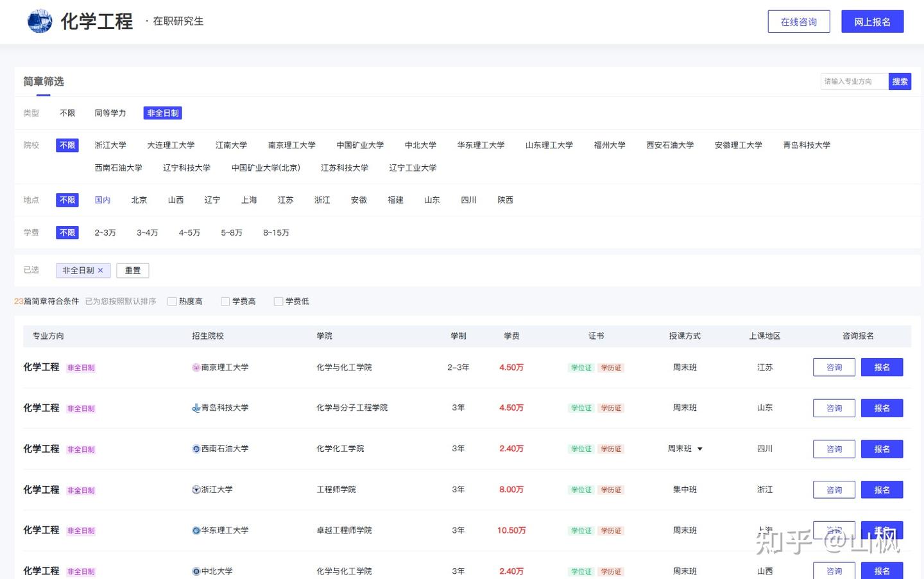Filter by 福州大学 school
924x579 pixels.
click(610, 146)
